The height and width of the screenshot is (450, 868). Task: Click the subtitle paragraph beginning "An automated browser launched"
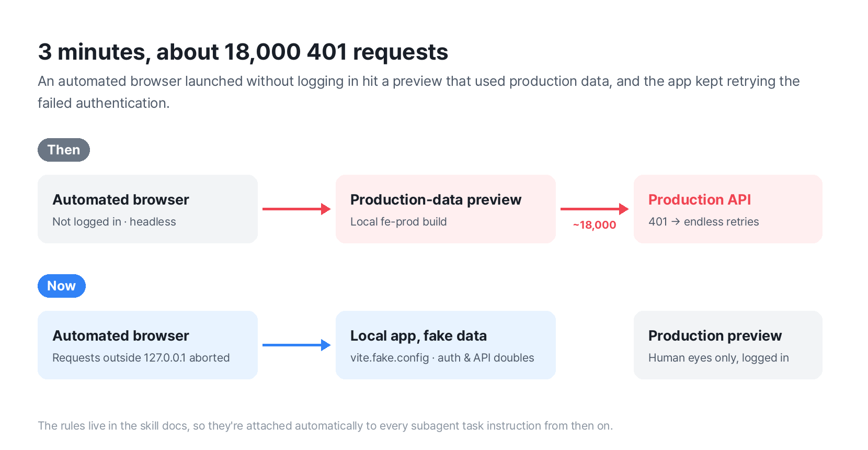tap(419, 92)
